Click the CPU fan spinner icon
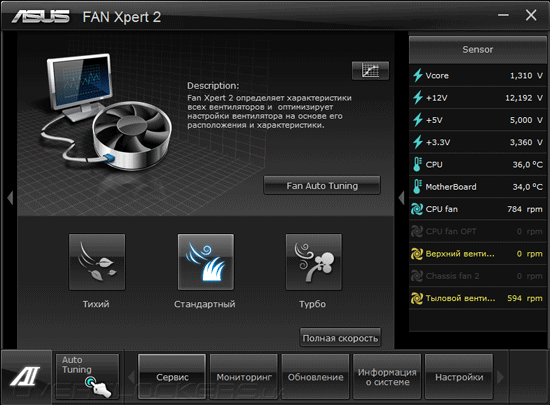Viewport: 550px width, 405px height. coord(417,209)
